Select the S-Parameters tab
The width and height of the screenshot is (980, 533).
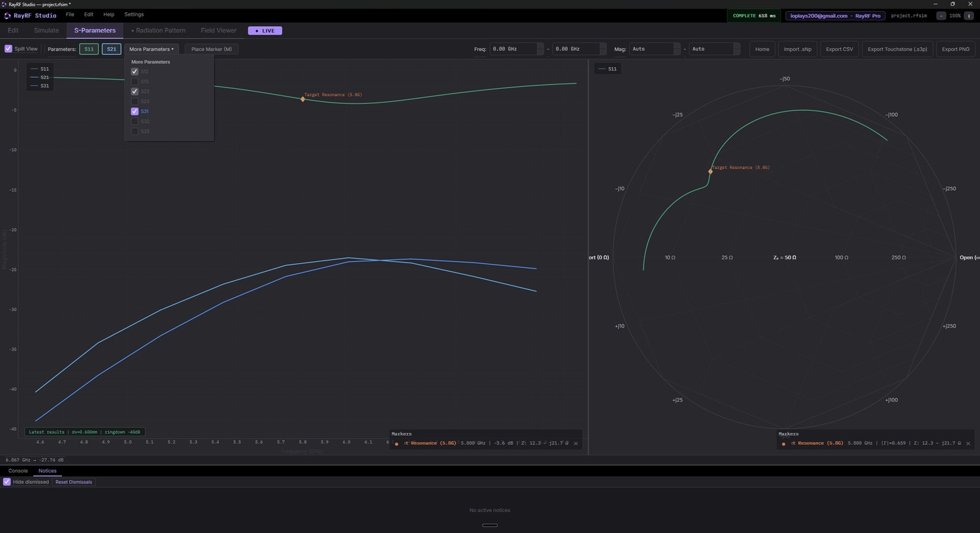click(x=95, y=31)
